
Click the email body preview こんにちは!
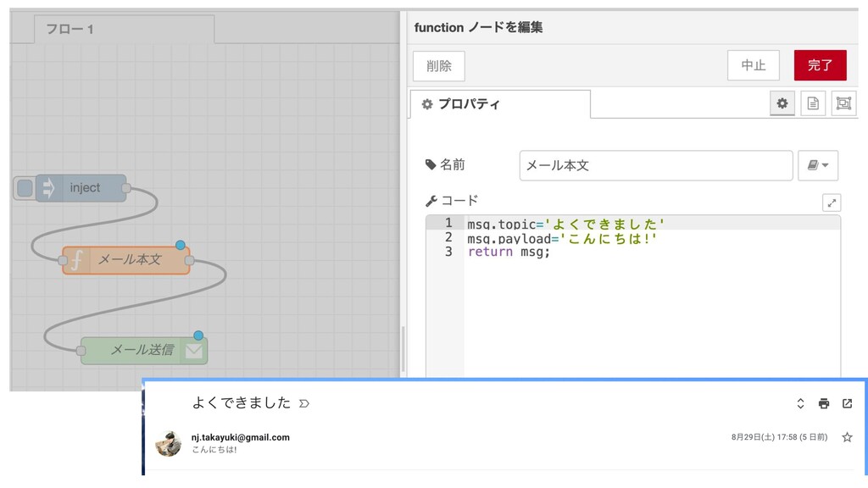point(214,450)
